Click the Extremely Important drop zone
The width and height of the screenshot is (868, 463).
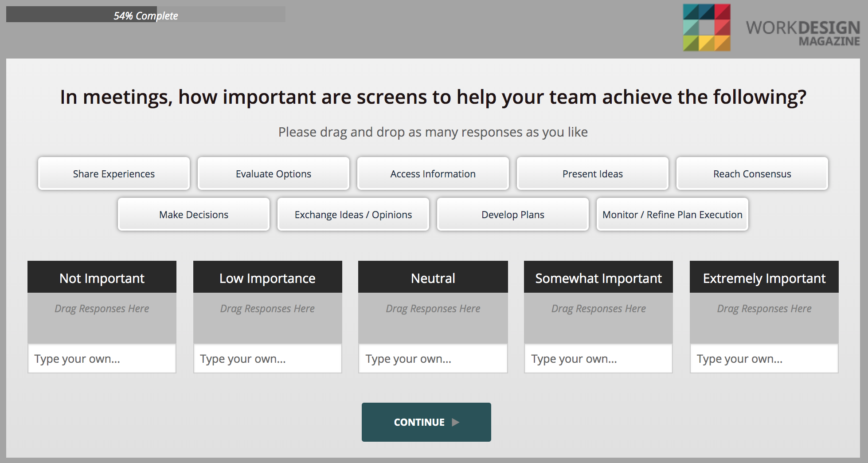[764, 318]
